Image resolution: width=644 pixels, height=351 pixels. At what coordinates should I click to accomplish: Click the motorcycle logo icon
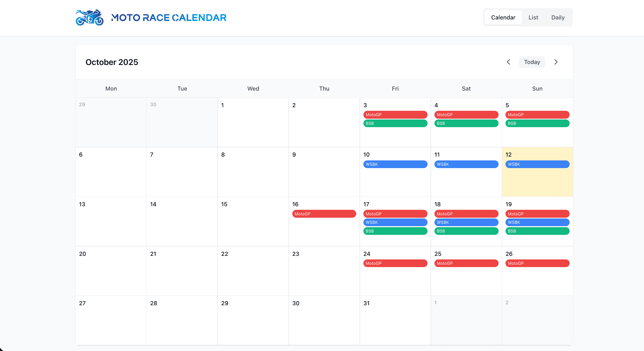click(x=89, y=17)
